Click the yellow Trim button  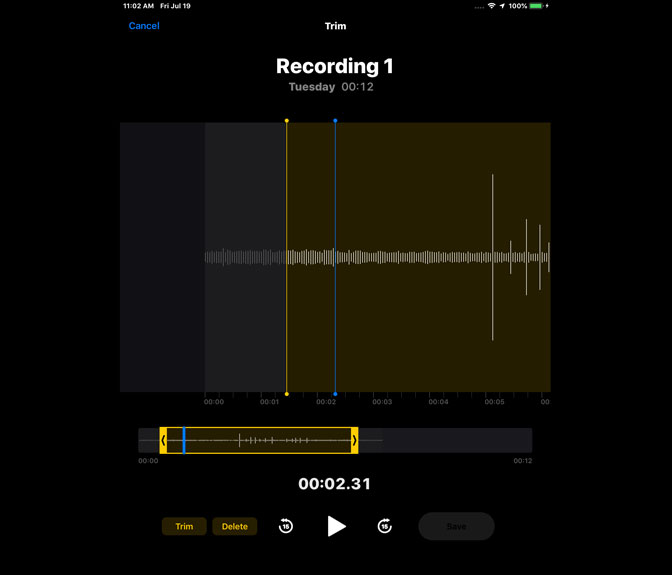[x=184, y=526]
